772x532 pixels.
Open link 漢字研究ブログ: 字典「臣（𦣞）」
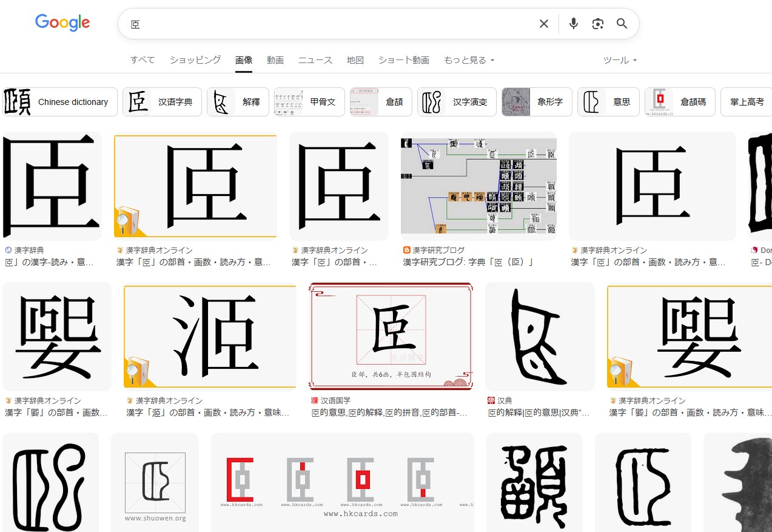pos(468,262)
